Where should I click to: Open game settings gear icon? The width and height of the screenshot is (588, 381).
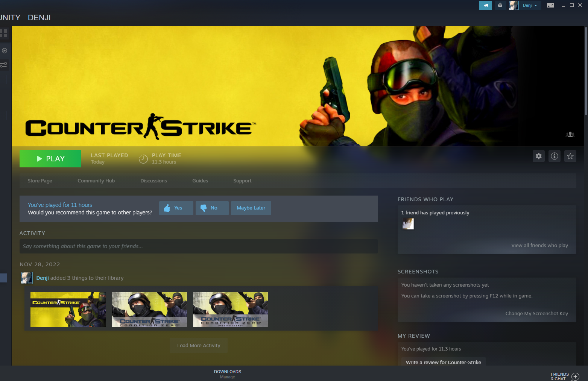coord(539,156)
